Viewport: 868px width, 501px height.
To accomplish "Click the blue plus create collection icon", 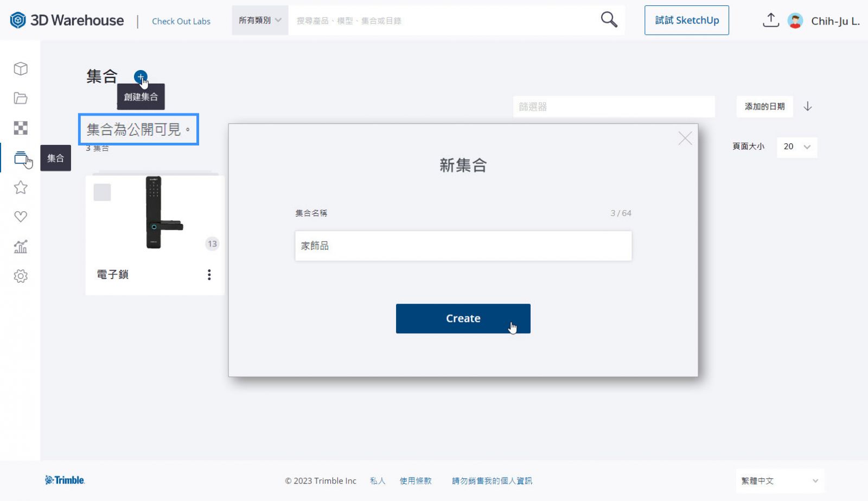I will coord(141,77).
